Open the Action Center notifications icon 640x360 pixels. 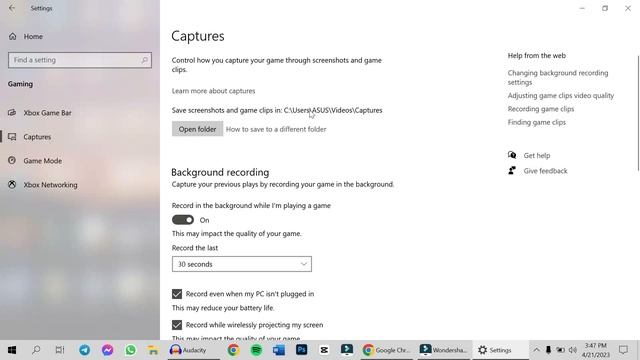623,350
